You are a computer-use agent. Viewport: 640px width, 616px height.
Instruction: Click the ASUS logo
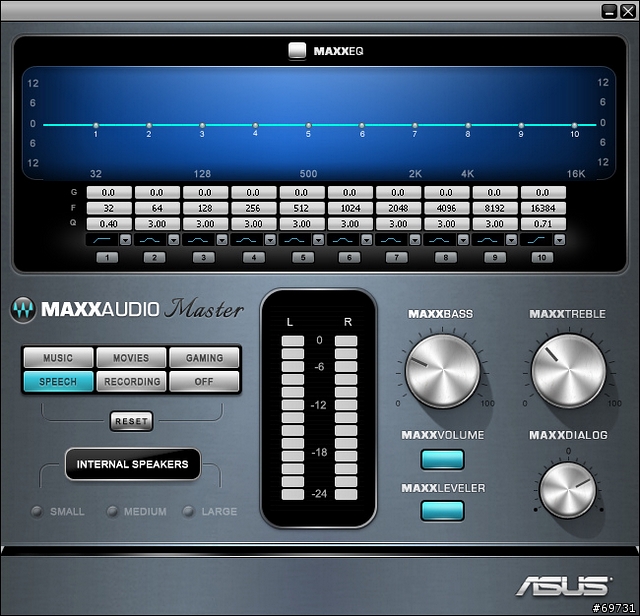pos(563,586)
